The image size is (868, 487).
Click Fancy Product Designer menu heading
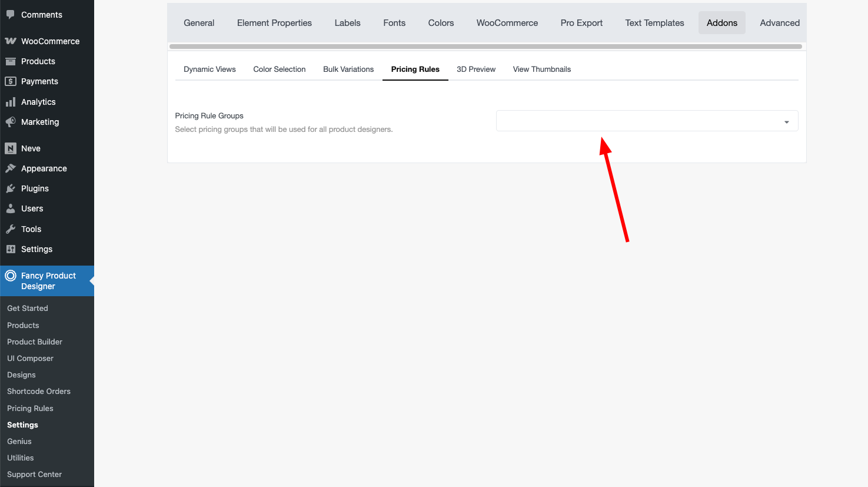(x=47, y=281)
